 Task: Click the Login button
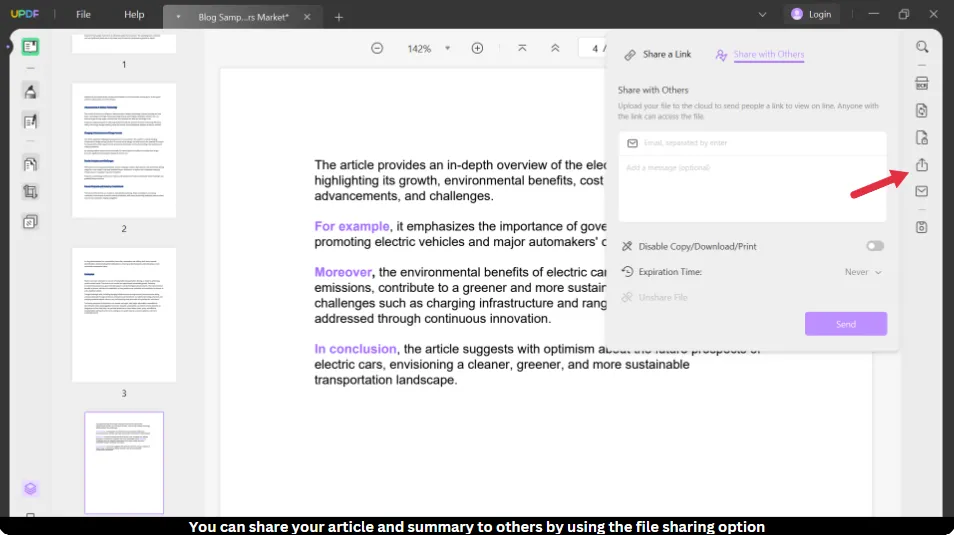point(811,14)
